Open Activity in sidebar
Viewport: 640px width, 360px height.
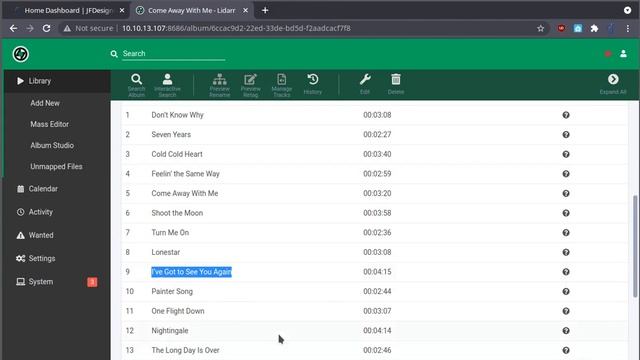pyautogui.click(x=40, y=212)
